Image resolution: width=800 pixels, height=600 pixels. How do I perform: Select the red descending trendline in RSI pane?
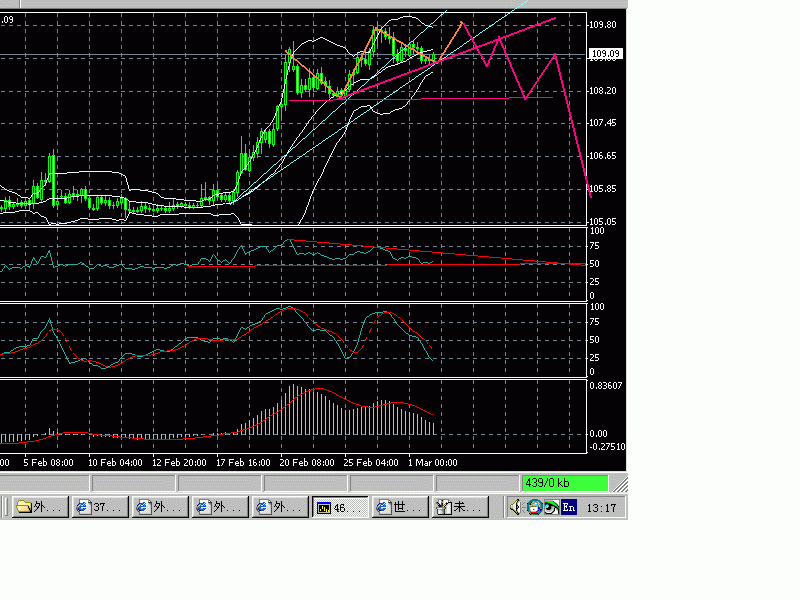tap(437, 252)
